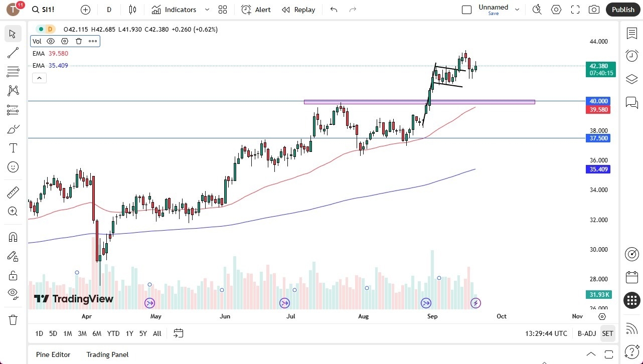Open the XABCD Pattern tool

tap(13, 90)
